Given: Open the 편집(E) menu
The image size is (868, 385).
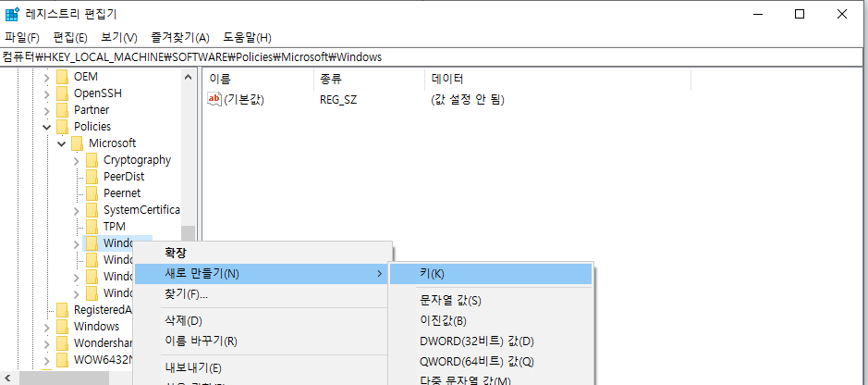Looking at the screenshot, I should coord(70,38).
